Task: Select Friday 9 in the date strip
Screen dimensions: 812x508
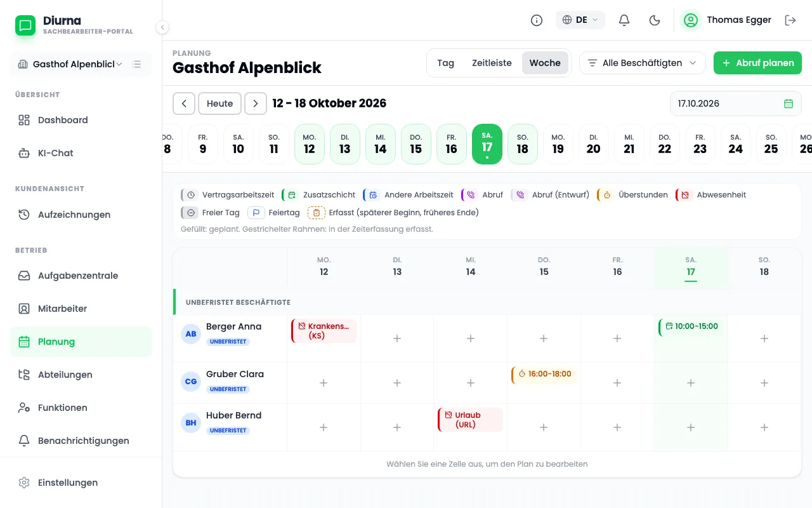Action: click(203, 144)
